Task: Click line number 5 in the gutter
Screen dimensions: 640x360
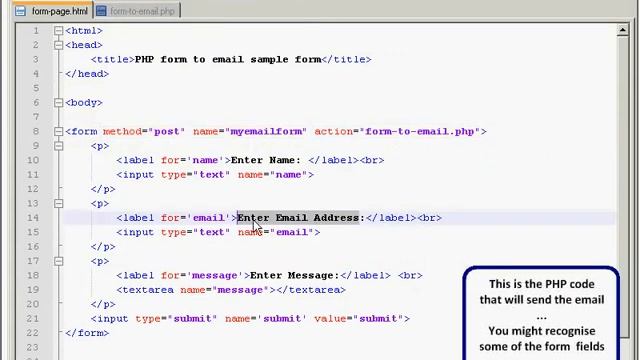Action: [x=36, y=88]
